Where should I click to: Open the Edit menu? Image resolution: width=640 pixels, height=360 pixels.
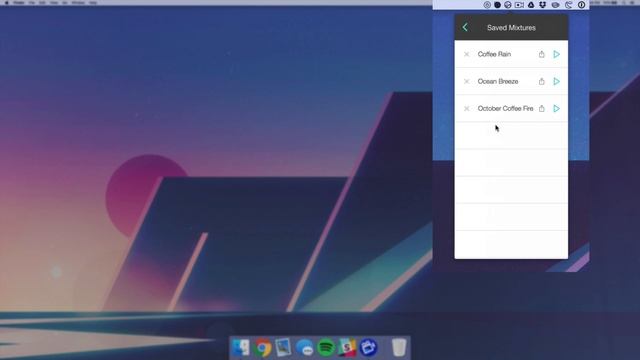point(42,3)
